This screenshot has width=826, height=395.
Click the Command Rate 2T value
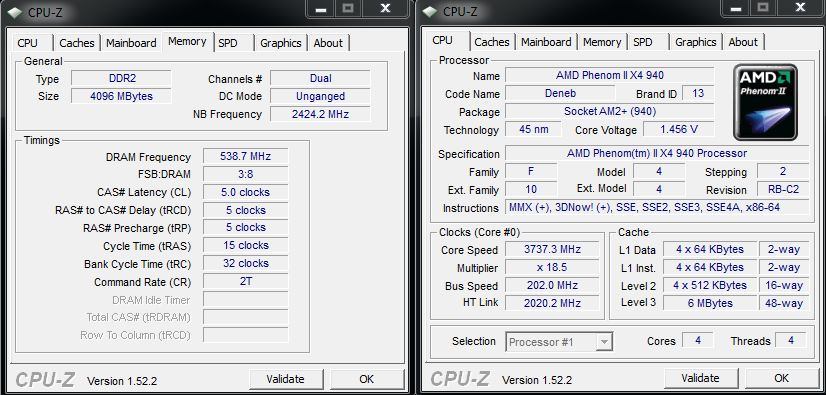pos(246,281)
